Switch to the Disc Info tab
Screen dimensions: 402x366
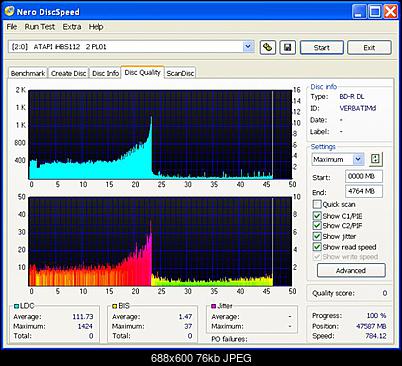point(105,73)
